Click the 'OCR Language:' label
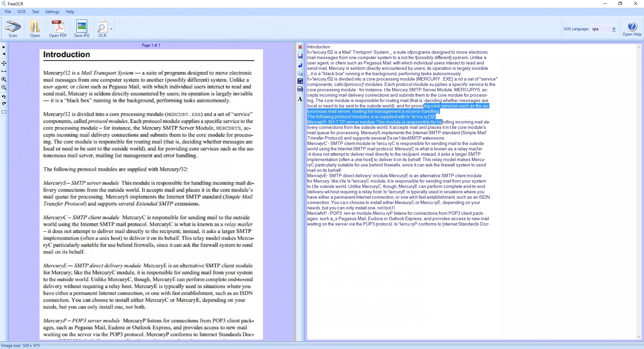Screen dimensions: 644x349 [x=576, y=29]
